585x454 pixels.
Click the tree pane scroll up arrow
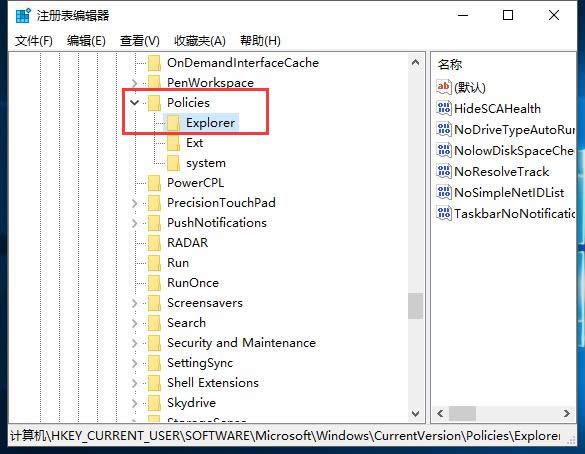415,63
